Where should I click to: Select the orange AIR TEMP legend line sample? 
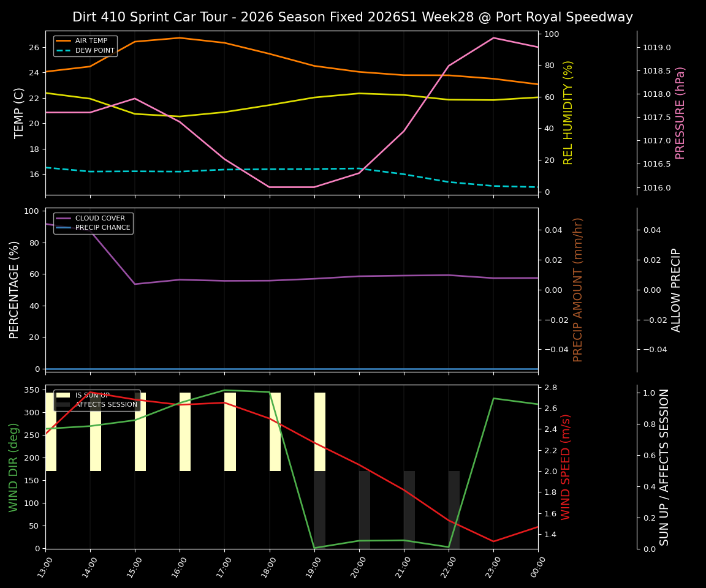63,40
